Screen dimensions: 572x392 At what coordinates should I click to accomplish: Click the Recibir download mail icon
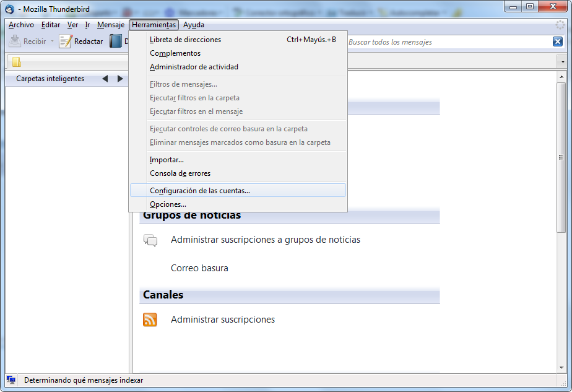(x=15, y=41)
